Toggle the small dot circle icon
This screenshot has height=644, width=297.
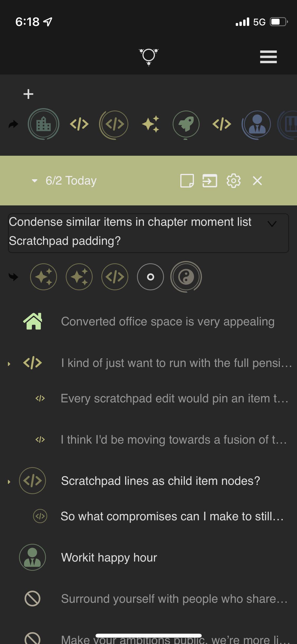click(x=150, y=277)
